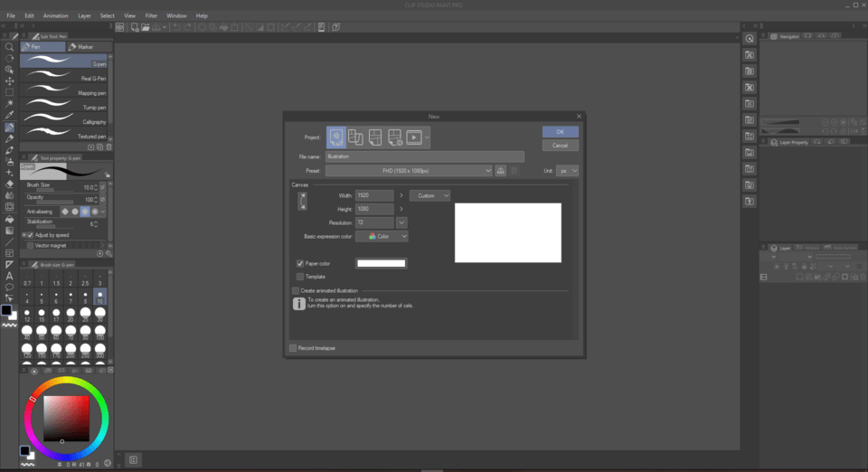The height and width of the screenshot is (472, 868).
Task: Toggle the Paper color checkbox
Action: pyautogui.click(x=300, y=263)
